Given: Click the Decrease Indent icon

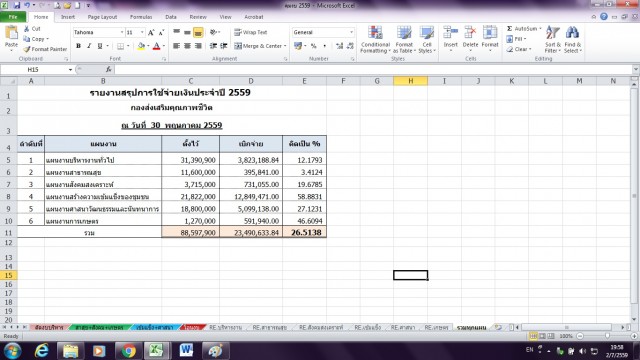Looking at the screenshot, I should 213,46.
